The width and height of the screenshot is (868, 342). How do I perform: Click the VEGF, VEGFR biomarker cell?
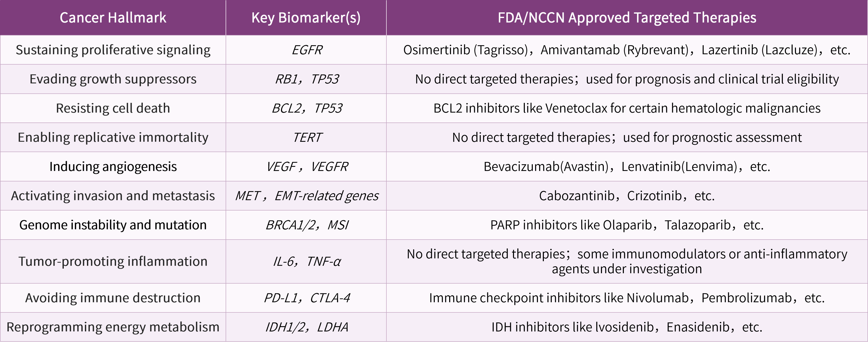coord(306,167)
